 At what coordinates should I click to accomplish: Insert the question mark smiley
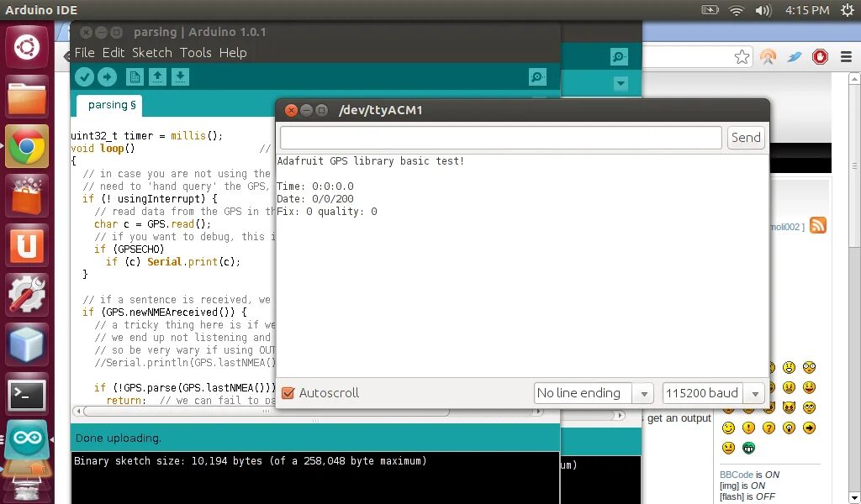[769, 428]
